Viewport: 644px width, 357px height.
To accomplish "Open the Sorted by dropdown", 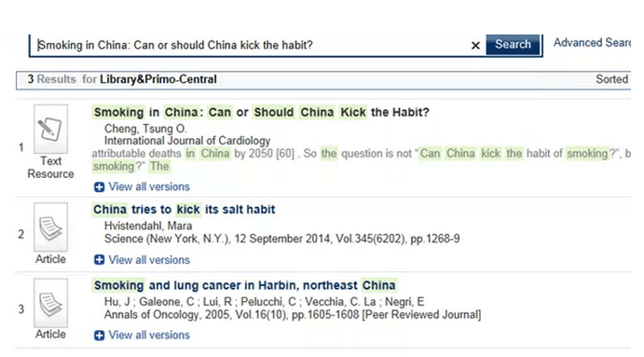I will 612,79.
